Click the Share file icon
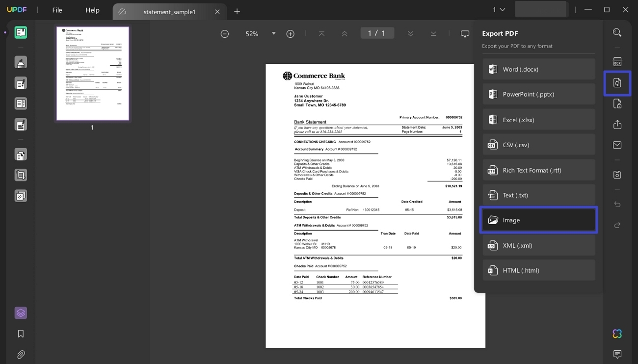The image size is (638, 364). click(617, 125)
